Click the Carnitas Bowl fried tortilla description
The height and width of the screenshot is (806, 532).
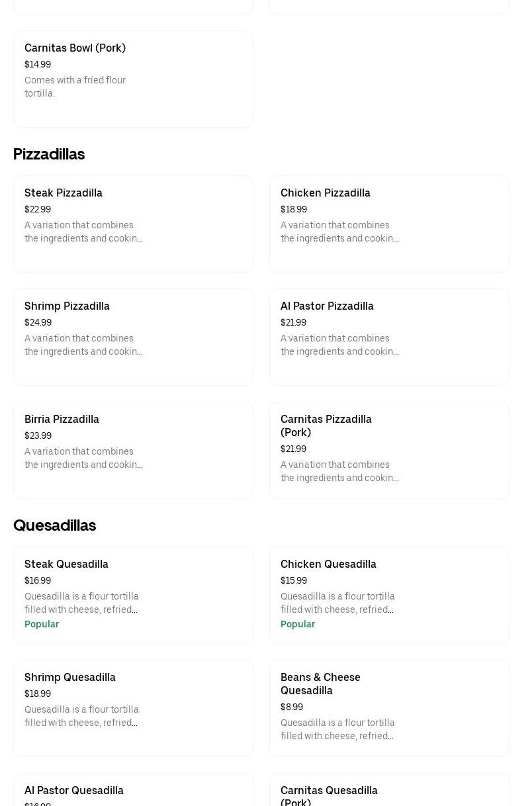[x=75, y=87]
